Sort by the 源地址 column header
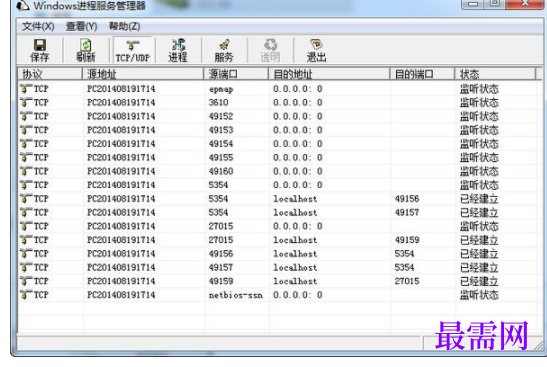 click(143, 74)
